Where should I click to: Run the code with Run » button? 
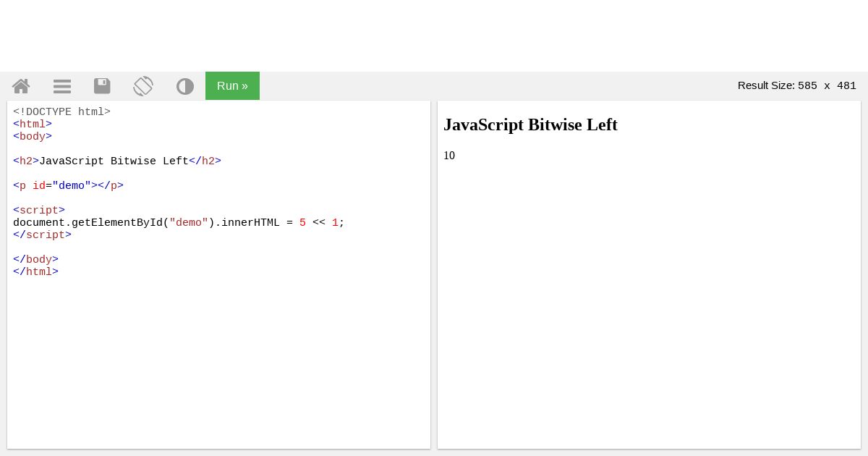tap(232, 85)
